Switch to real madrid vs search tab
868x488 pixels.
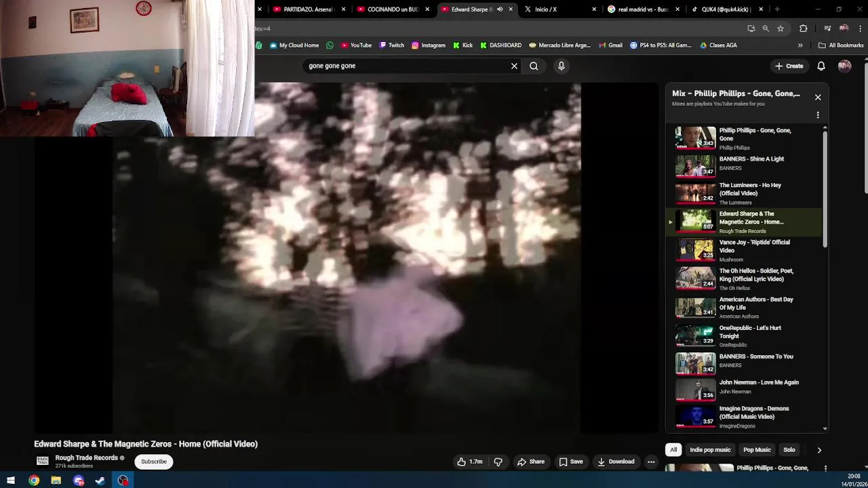pyautogui.click(x=644, y=9)
